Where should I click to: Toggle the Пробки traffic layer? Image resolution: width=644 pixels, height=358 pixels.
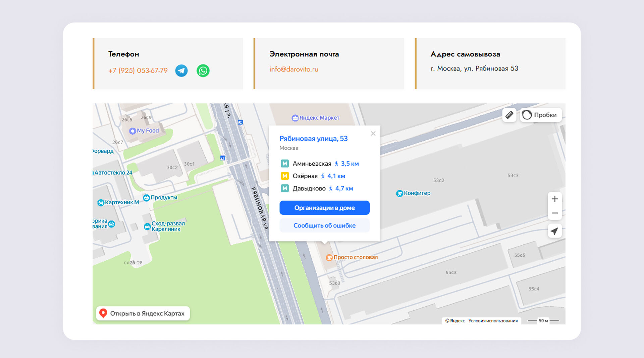[541, 115]
